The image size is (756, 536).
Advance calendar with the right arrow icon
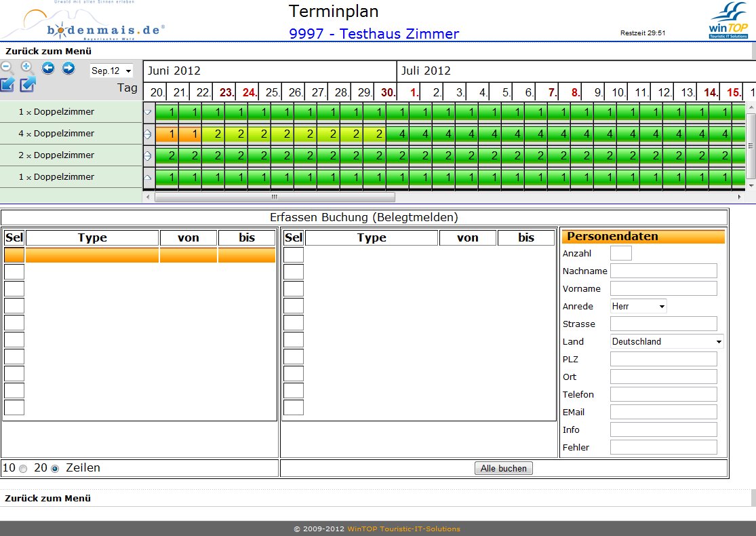68,67
